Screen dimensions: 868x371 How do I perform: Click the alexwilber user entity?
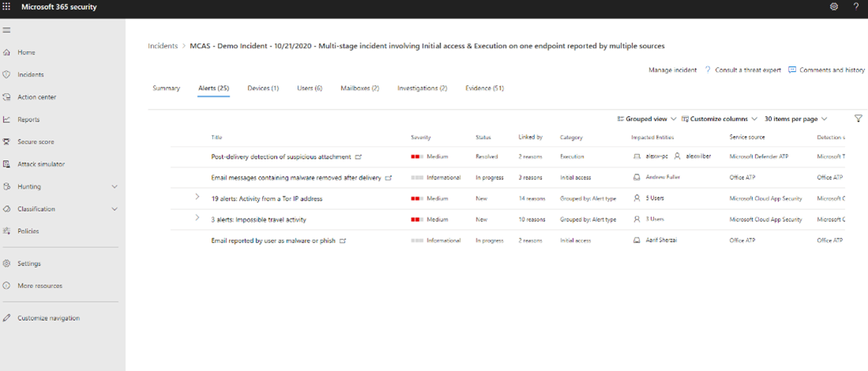(697, 157)
